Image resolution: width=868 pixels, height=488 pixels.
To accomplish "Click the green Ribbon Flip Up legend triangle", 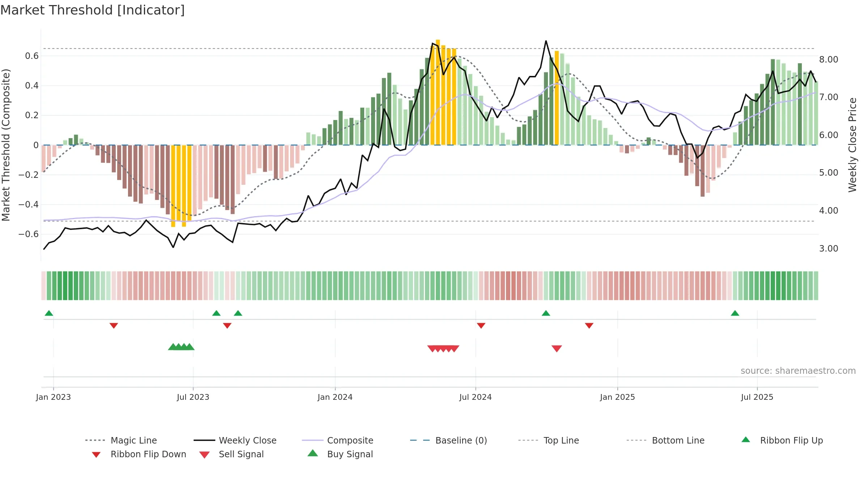I will coord(746,440).
